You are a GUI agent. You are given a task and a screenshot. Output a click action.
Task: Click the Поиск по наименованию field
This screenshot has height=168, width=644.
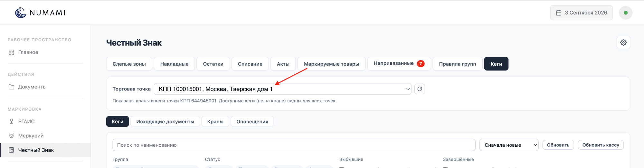pos(294,145)
